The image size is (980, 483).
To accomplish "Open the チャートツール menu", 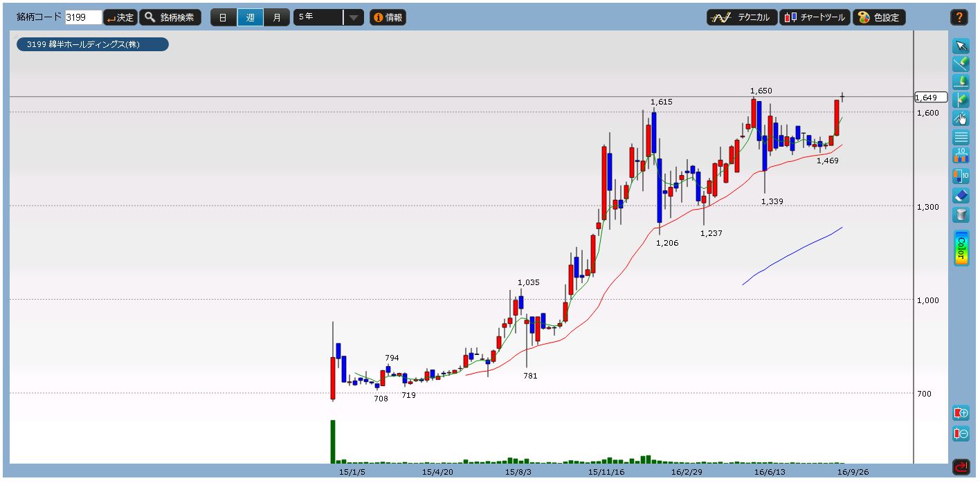I will click(x=815, y=17).
